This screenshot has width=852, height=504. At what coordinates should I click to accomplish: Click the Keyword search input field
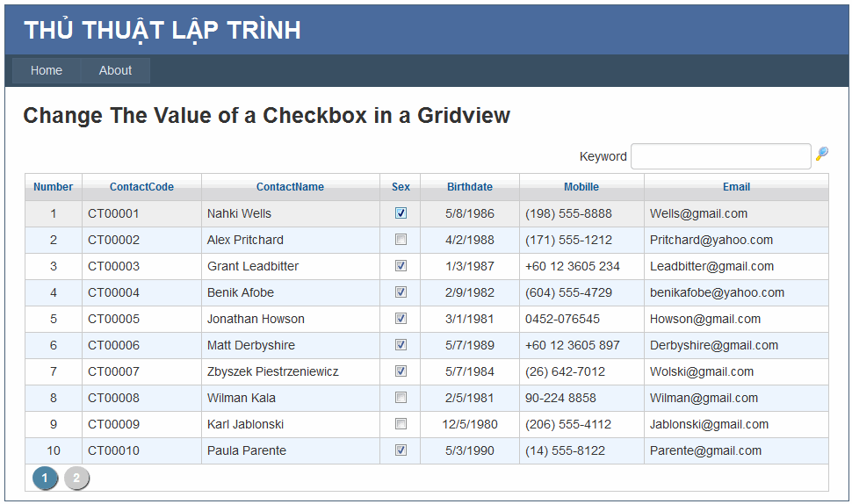pyautogui.click(x=720, y=156)
